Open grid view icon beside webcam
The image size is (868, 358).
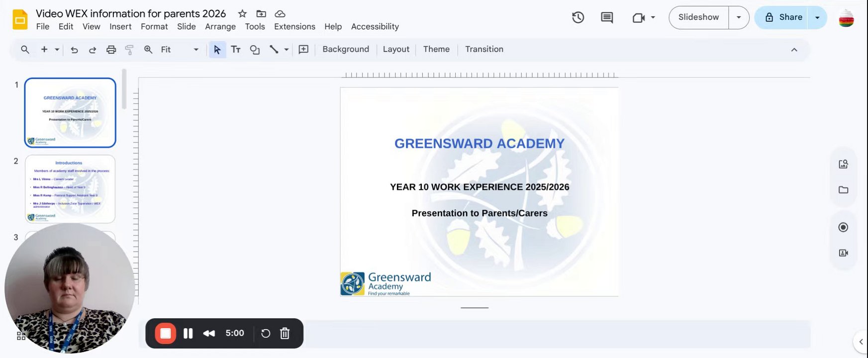[21, 336]
